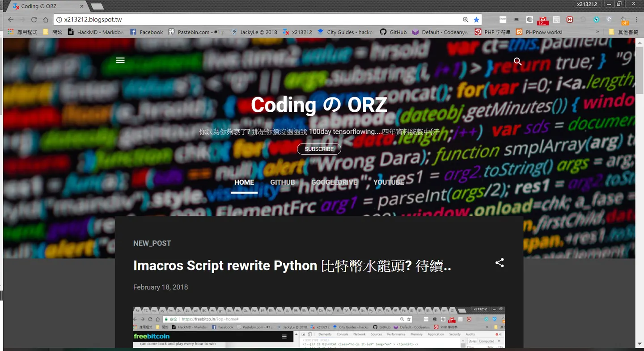Image resolution: width=644 pixels, height=351 pixels.
Task: Switch to the GITHUB tab
Action: pos(282,182)
